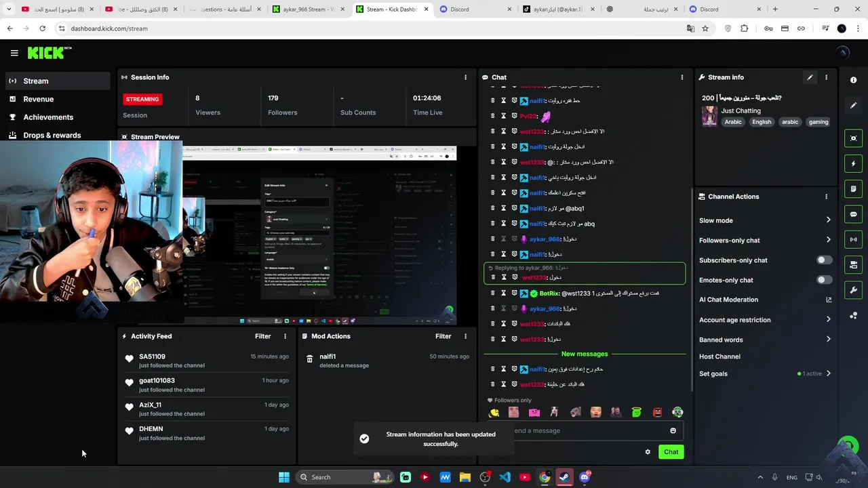Image resolution: width=868 pixels, height=488 pixels.
Task: Open Windows Start menu
Action: point(284,477)
